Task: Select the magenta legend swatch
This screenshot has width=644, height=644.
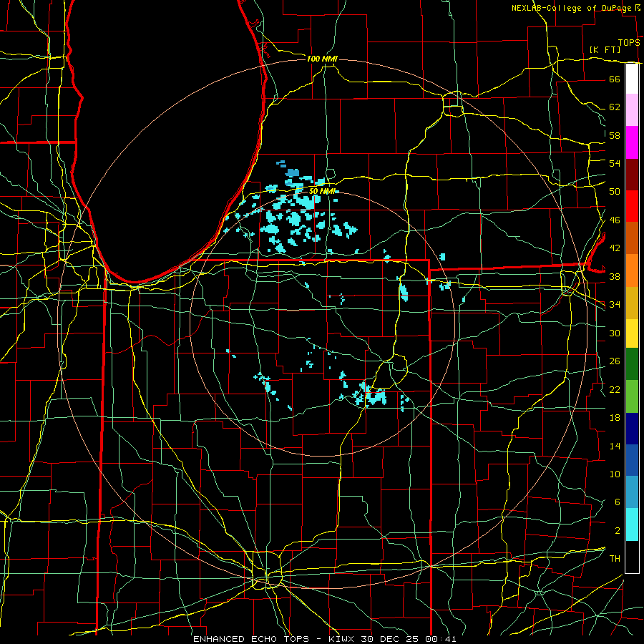Action: pyautogui.click(x=632, y=142)
